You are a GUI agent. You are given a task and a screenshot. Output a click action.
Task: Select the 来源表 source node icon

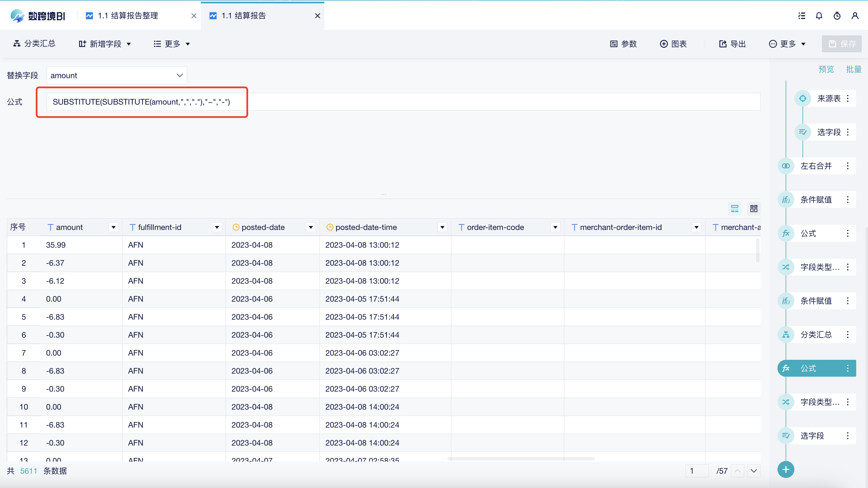[x=803, y=98]
